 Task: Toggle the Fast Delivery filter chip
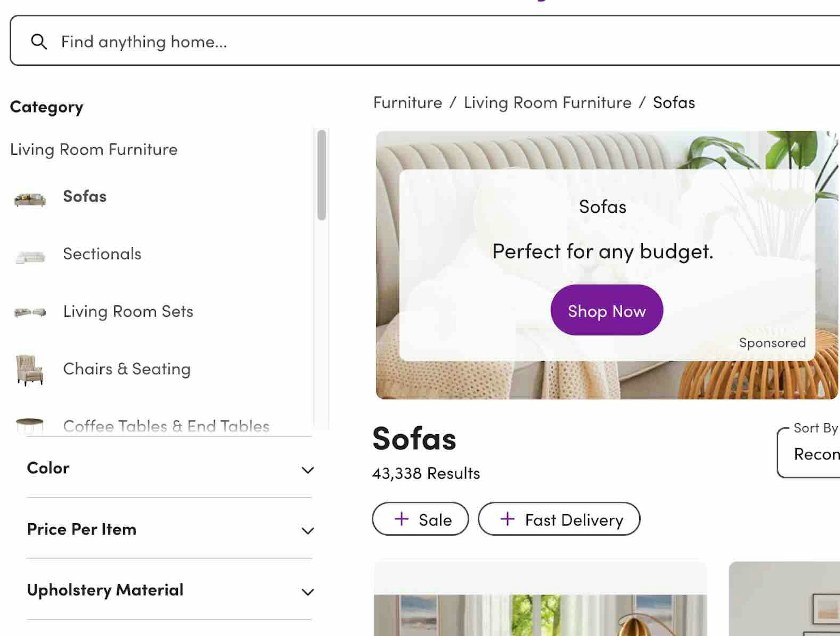pos(559,519)
